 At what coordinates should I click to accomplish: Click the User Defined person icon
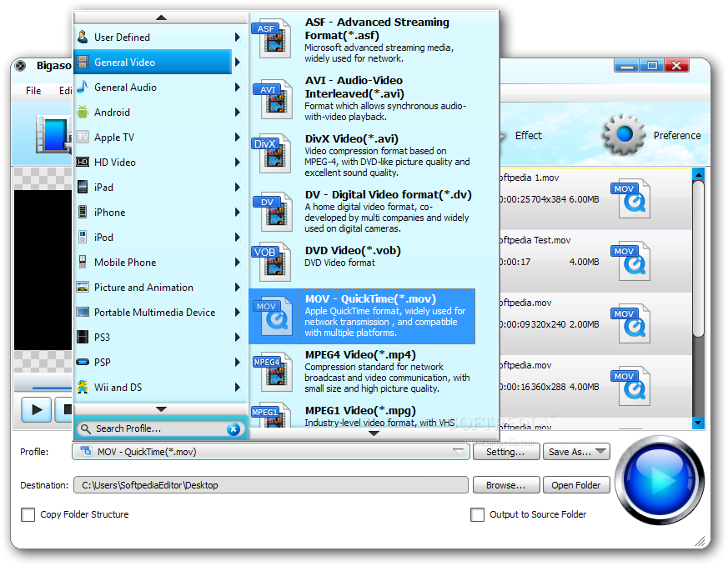tap(83, 37)
